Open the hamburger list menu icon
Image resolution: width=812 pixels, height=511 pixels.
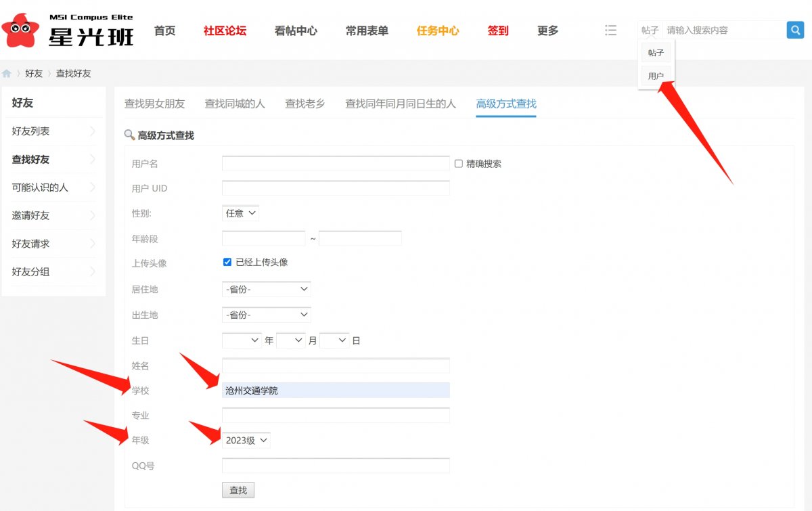(610, 30)
